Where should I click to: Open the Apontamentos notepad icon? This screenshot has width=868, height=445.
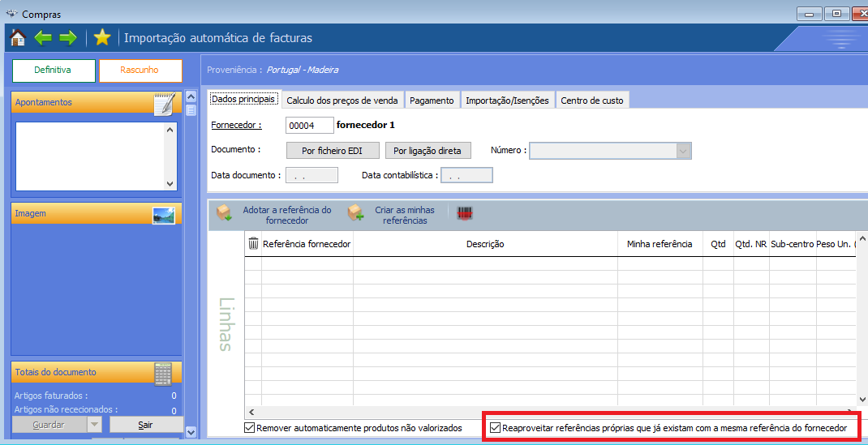click(x=164, y=103)
